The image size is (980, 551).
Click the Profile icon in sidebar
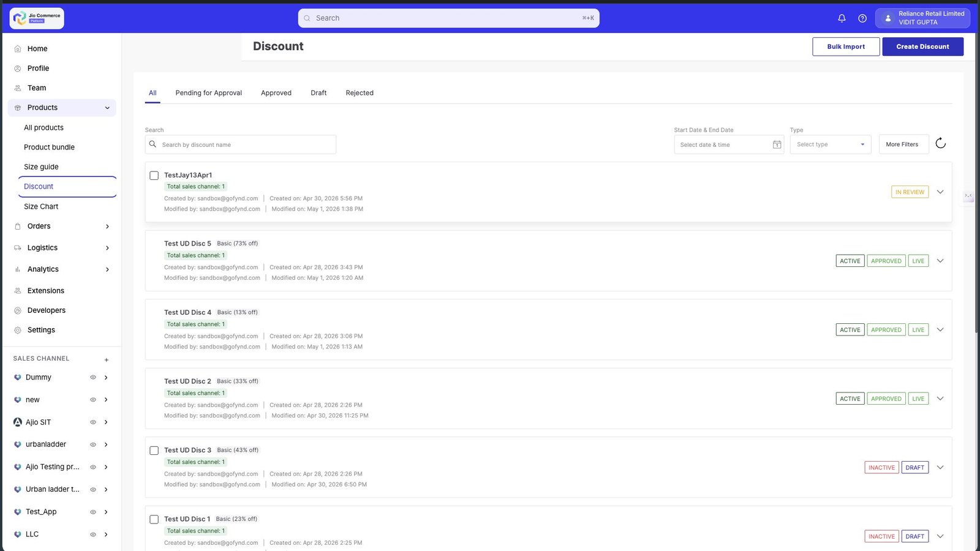18,69
